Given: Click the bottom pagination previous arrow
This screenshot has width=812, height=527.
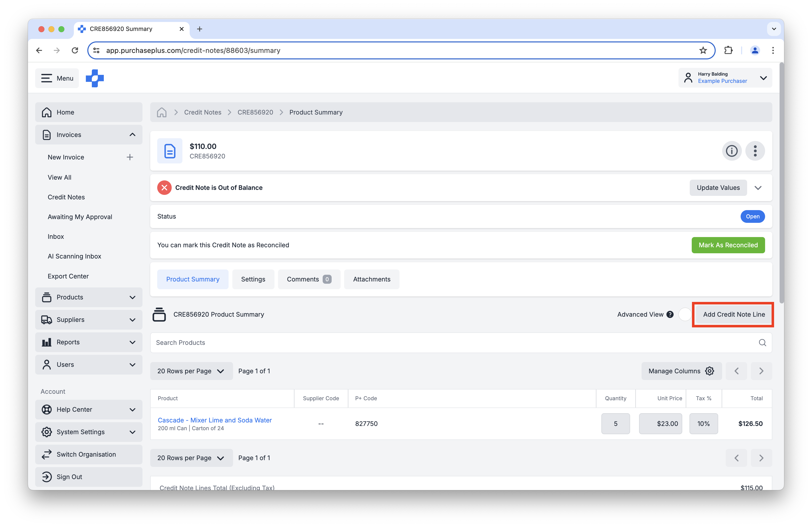Looking at the screenshot, I should pos(736,458).
